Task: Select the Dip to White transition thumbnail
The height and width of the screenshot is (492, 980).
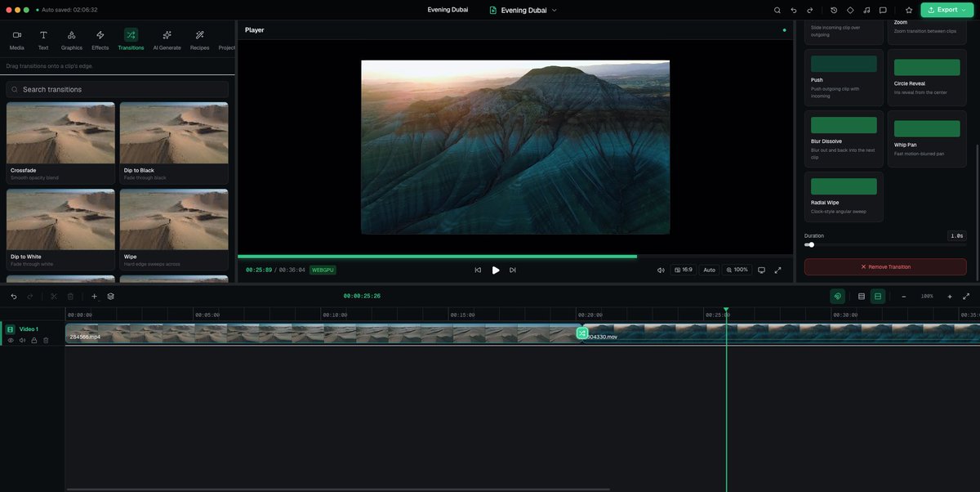Action: point(60,219)
